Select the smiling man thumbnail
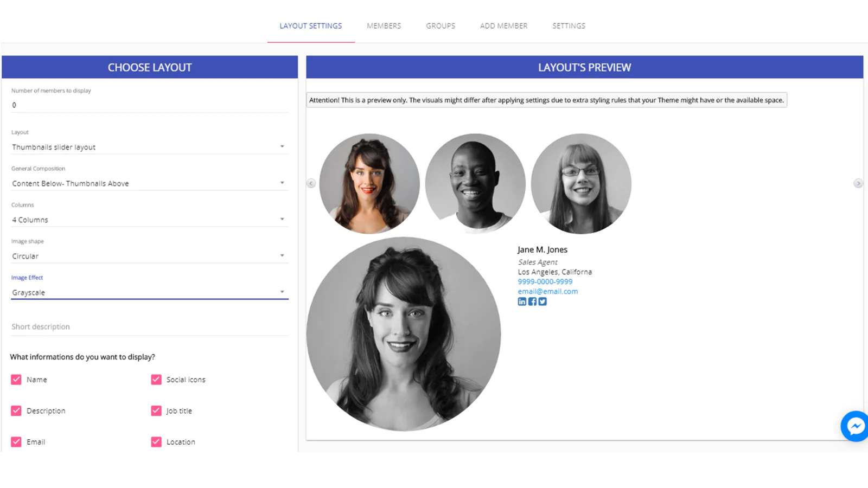868x488 pixels. coord(475,184)
